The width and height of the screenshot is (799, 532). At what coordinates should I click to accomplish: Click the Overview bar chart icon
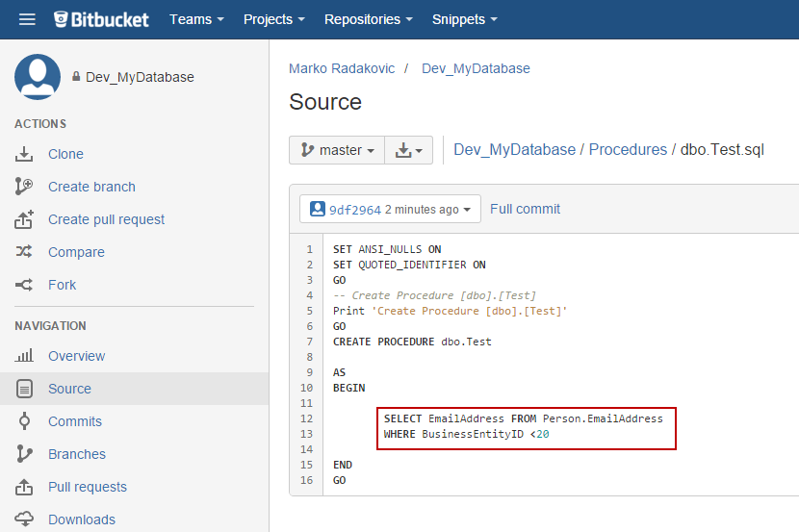(24, 355)
